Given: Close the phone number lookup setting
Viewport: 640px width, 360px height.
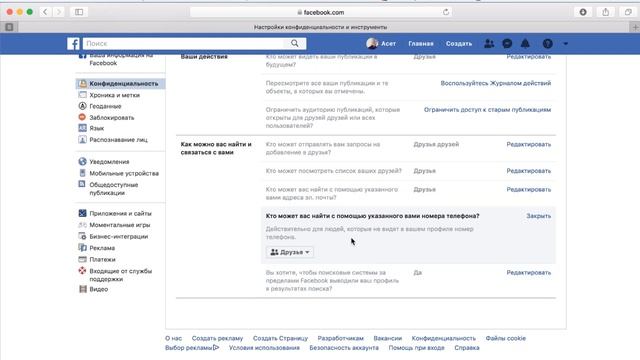Looking at the screenshot, I should [x=538, y=216].
